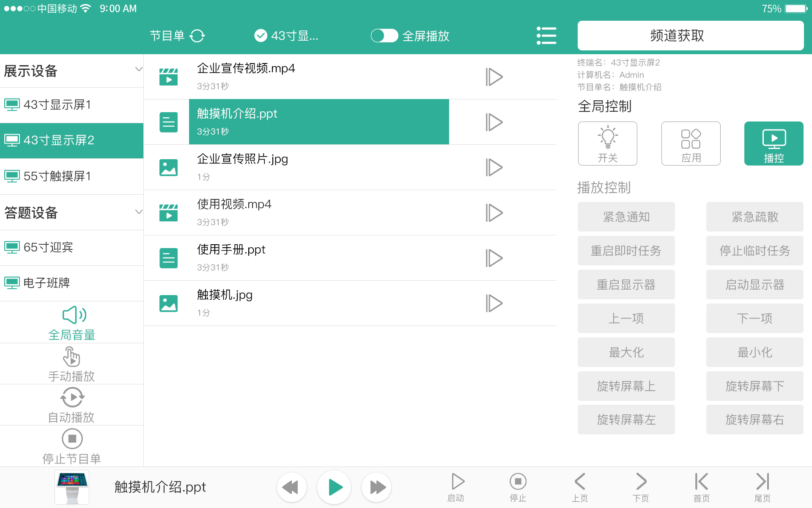Open the list menu icon in header
Screen dimensions: 812x508
(546, 36)
